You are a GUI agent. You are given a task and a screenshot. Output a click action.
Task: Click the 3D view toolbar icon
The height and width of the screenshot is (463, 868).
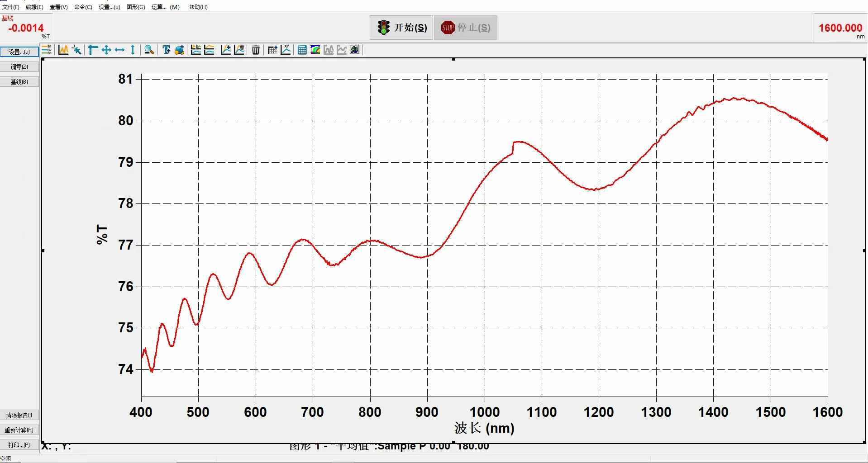click(355, 50)
